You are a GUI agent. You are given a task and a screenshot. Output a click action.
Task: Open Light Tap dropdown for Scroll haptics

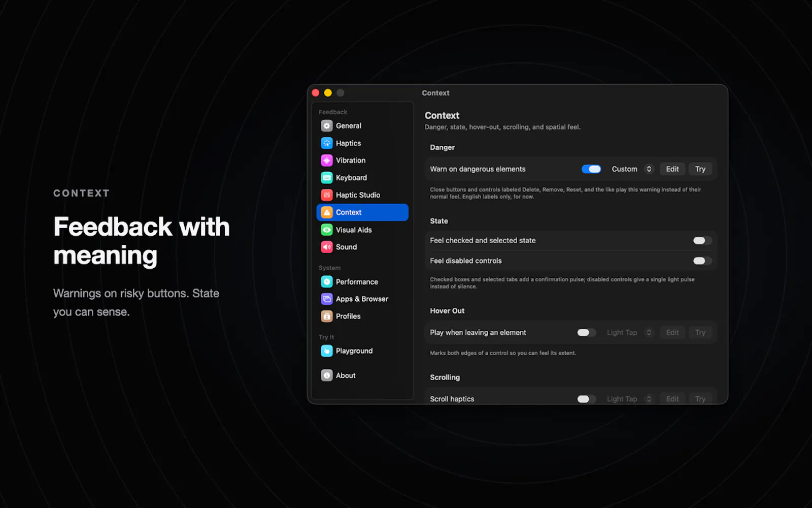[629, 399]
